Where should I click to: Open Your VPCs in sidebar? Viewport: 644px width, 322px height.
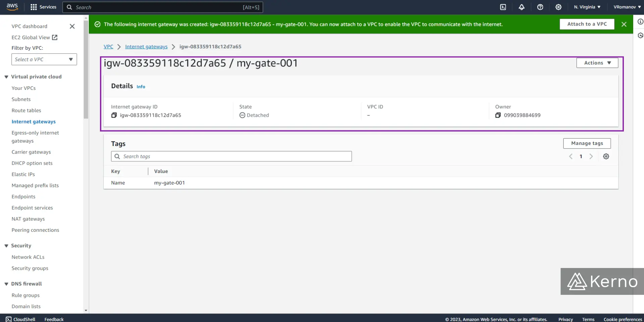click(x=23, y=88)
